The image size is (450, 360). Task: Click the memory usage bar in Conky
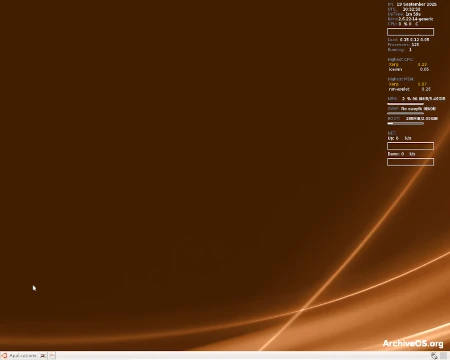(x=405, y=104)
